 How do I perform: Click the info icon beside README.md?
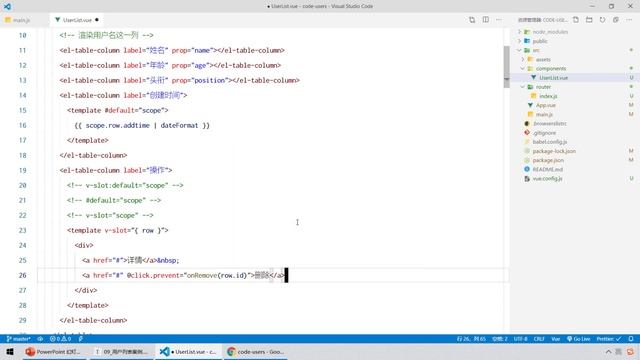(x=527, y=169)
